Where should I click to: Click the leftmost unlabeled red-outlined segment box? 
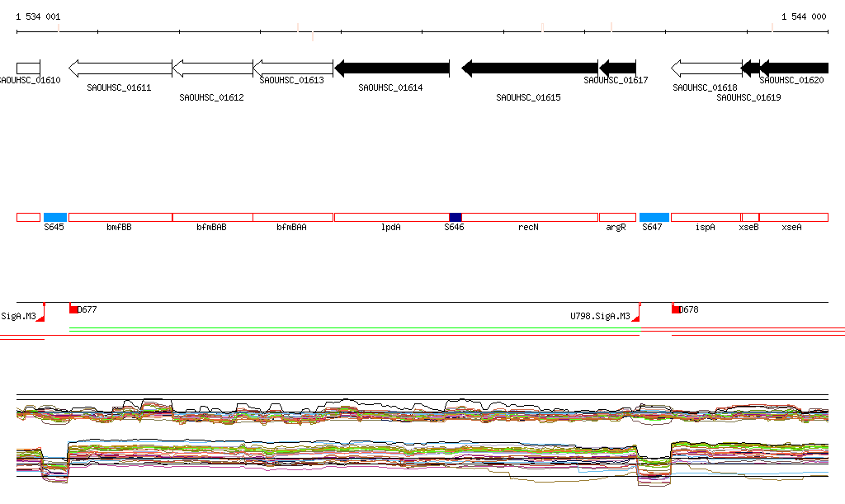tap(29, 218)
